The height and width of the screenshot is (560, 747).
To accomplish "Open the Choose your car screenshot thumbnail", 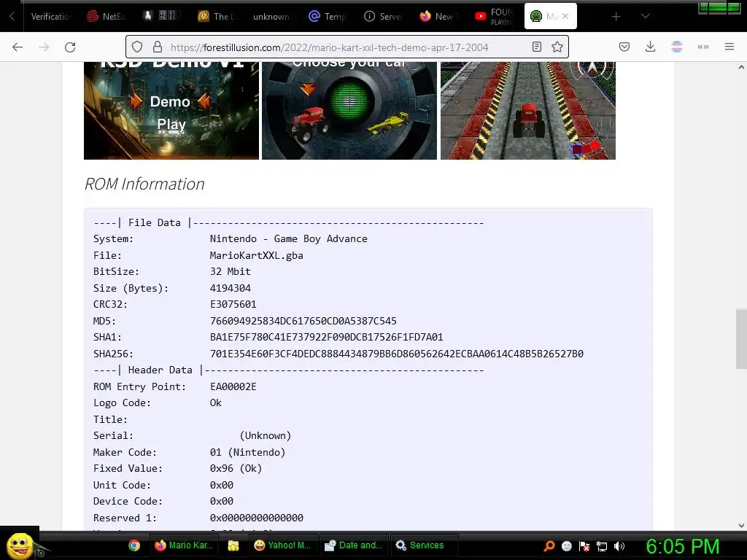I will click(349, 111).
